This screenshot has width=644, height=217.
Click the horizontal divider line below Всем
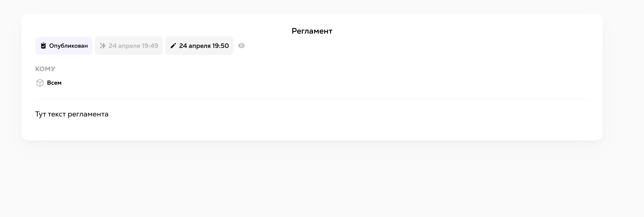(312, 99)
